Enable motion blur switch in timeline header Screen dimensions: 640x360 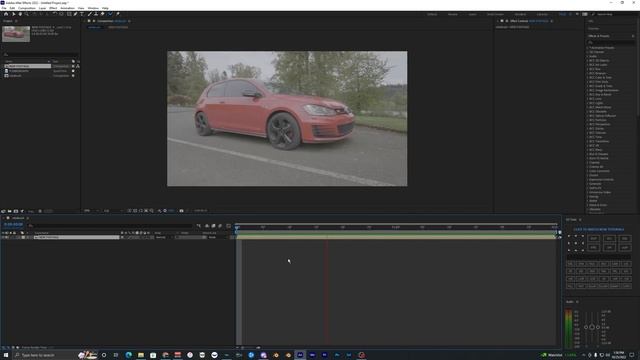click(220, 226)
